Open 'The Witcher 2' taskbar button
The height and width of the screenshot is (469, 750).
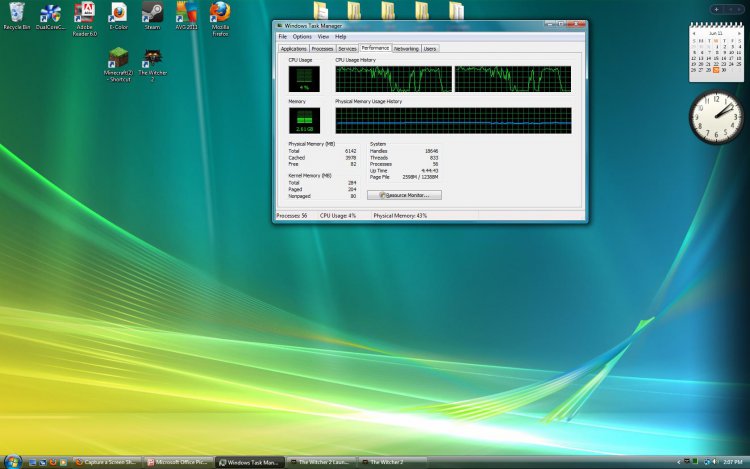pos(392,462)
